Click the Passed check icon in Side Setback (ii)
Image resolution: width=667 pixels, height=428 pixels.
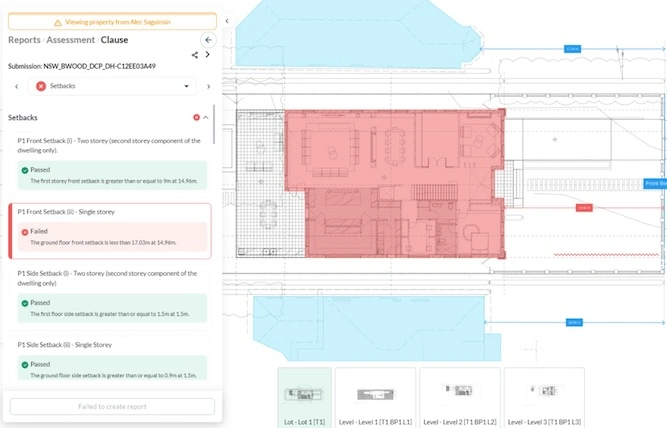click(25, 365)
